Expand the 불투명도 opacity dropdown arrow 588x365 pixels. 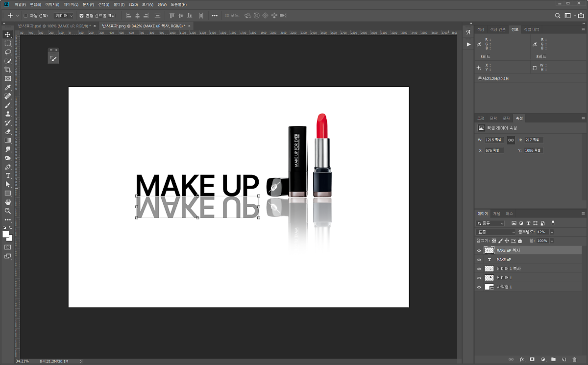click(x=552, y=232)
